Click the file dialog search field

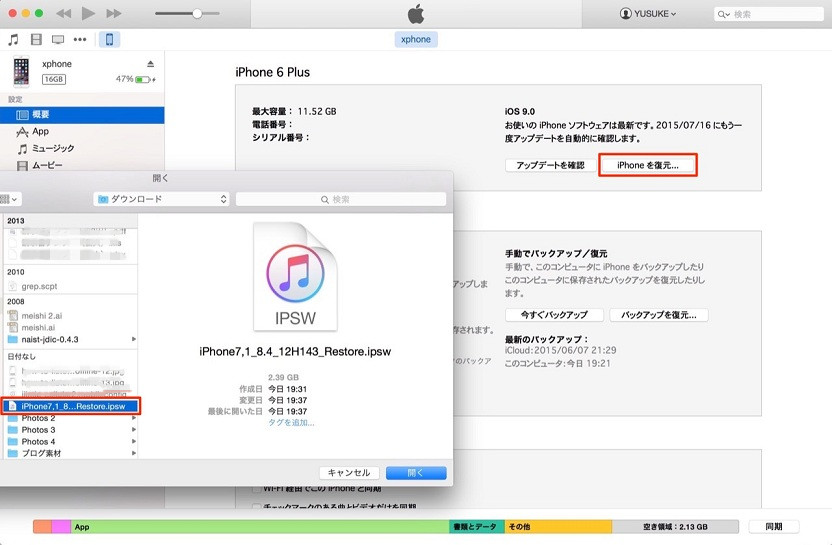(341, 200)
